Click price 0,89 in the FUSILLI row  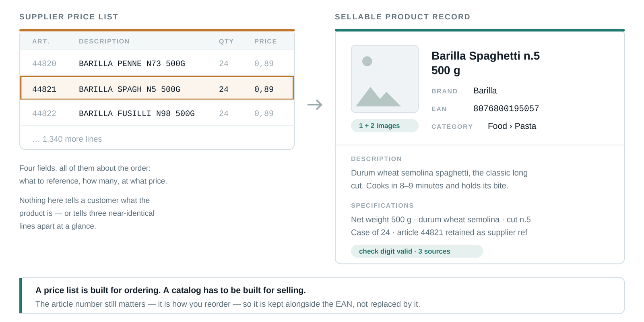coord(264,114)
